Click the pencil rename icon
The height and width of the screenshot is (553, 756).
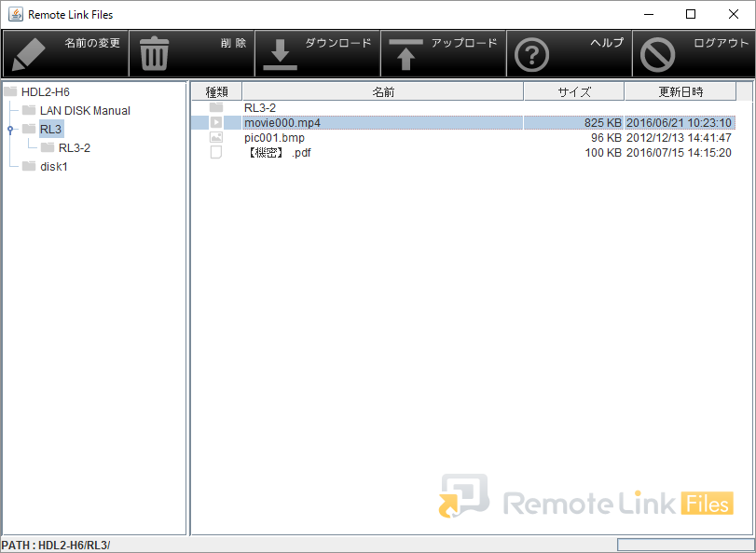coord(29,55)
